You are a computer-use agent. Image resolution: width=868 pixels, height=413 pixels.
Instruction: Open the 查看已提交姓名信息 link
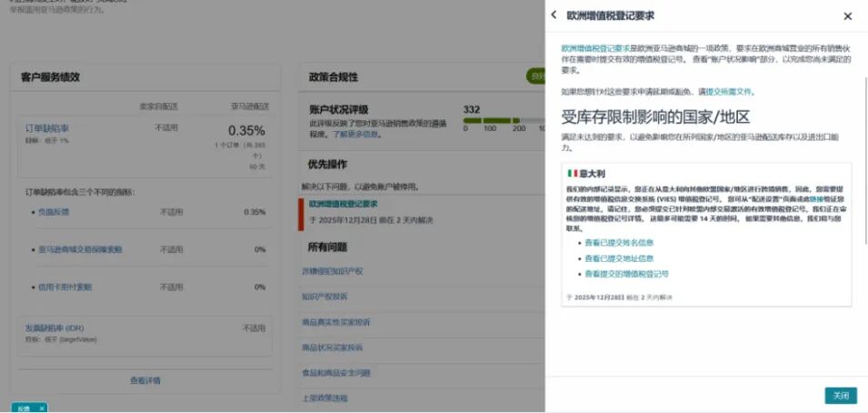(x=619, y=243)
